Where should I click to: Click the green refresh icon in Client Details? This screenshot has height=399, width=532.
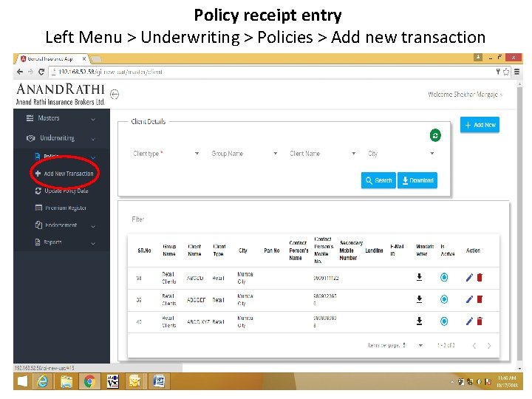(x=435, y=136)
